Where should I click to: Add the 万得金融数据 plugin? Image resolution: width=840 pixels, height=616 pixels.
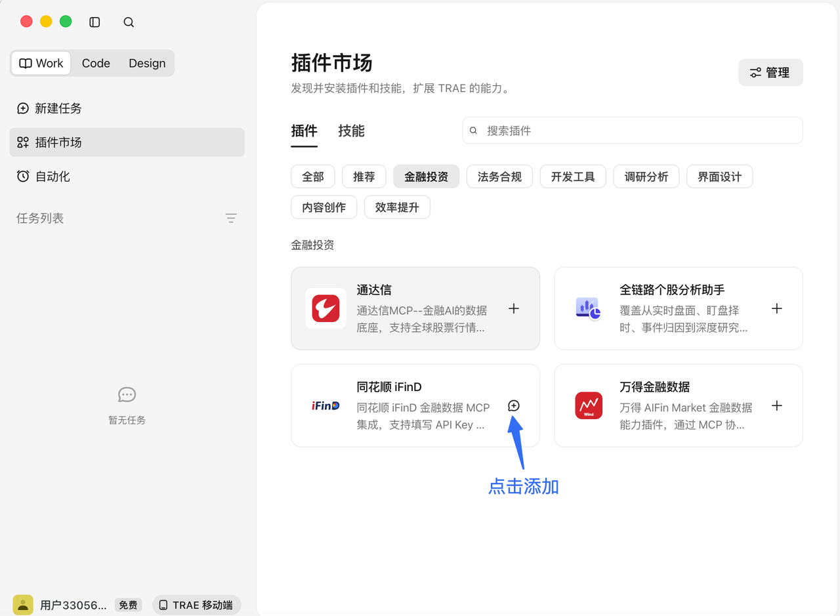[777, 405]
